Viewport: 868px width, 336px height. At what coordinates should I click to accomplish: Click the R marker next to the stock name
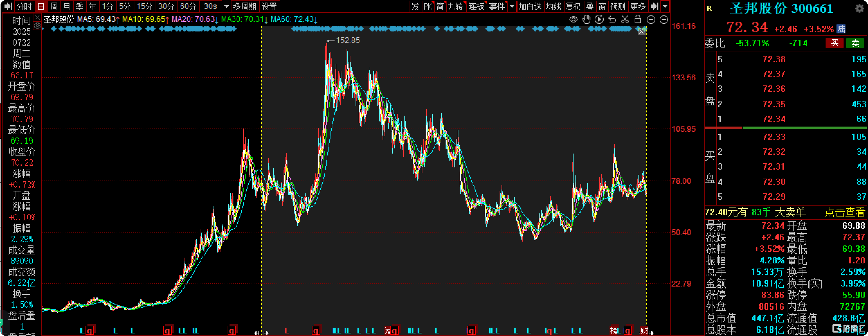pyautogui.click(x=709, y=8)
